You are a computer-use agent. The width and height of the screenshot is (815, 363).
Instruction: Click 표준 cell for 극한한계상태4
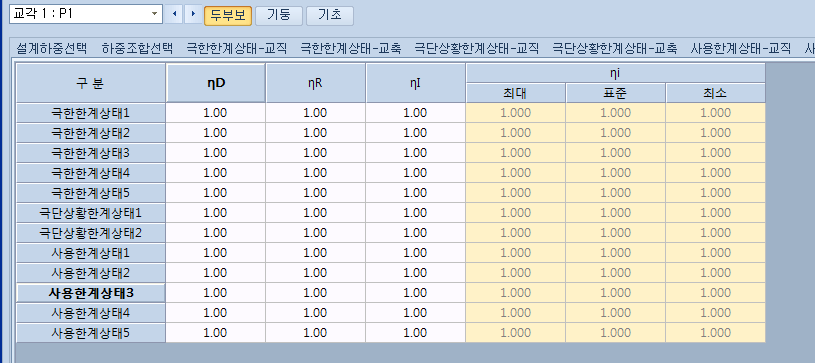616,173
